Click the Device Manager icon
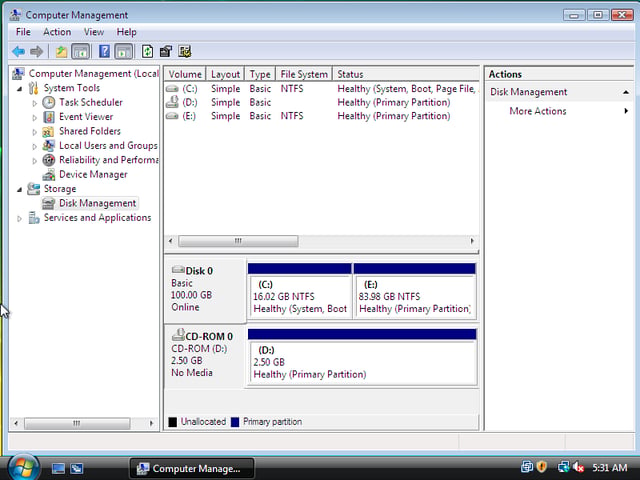The width and height of the screenshot is (640, 480). (x=49, y=175)
